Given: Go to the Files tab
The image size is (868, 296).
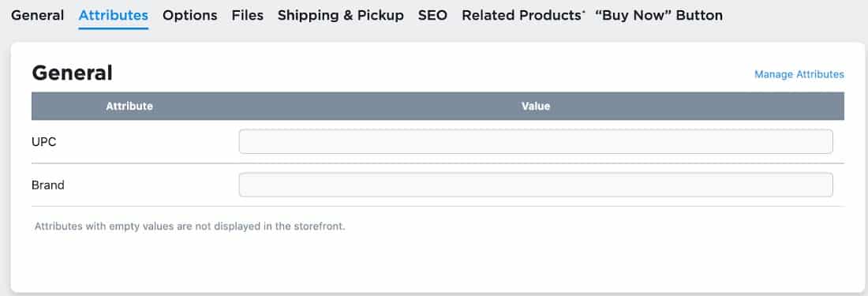Looking at the screenshot, I should coord(248,16).
